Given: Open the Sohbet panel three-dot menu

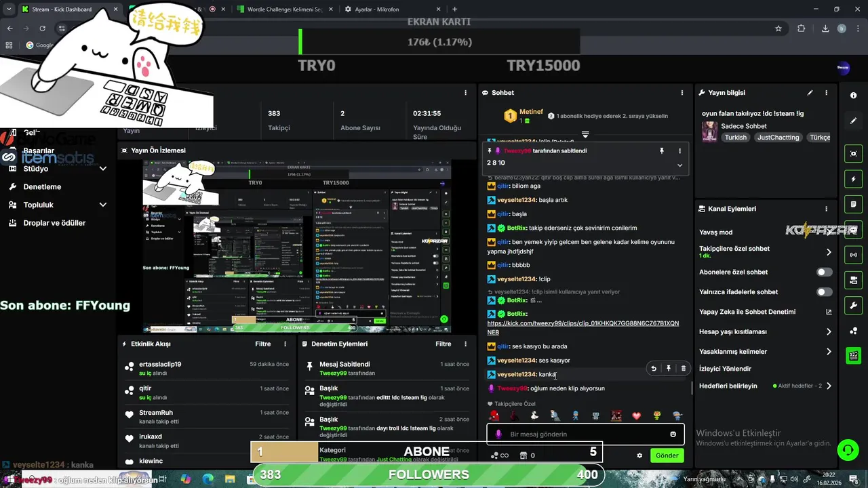Looking at the screenshot, I should click(x=682, y=93).
